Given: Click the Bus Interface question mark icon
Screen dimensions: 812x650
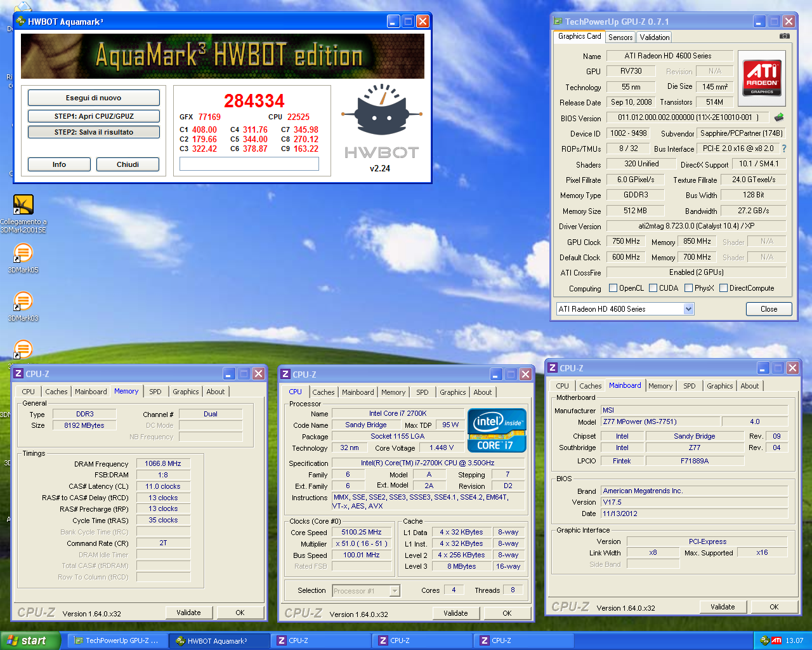Looking at the screenshot, I should click(x=784, y=149).
